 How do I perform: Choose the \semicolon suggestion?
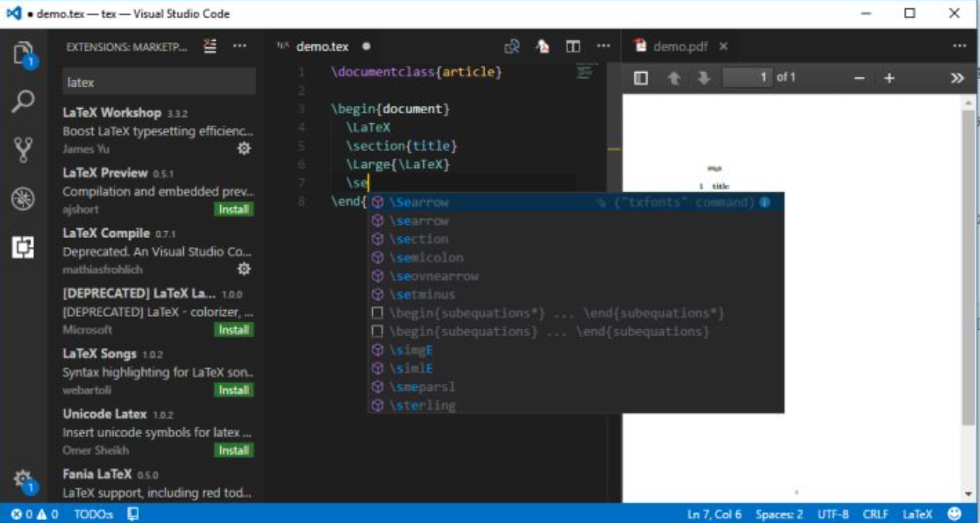pyautogui.click(x=576, y=257)
